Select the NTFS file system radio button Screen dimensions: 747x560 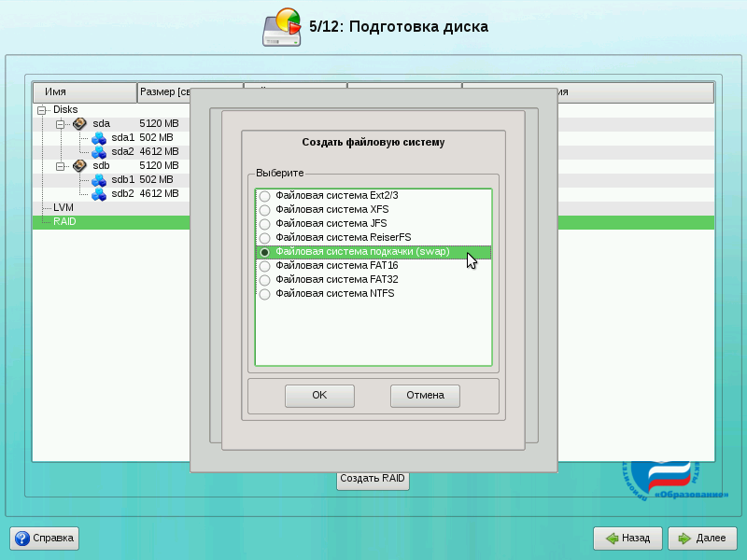[x=265, y=294]
